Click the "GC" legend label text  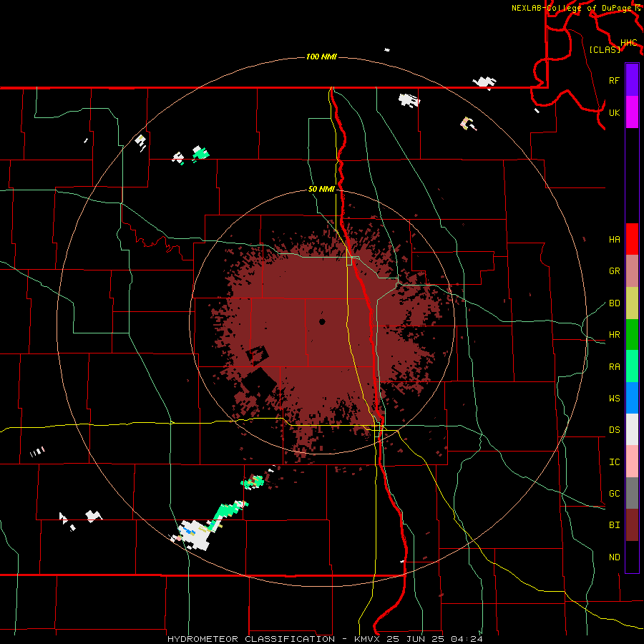614,494
